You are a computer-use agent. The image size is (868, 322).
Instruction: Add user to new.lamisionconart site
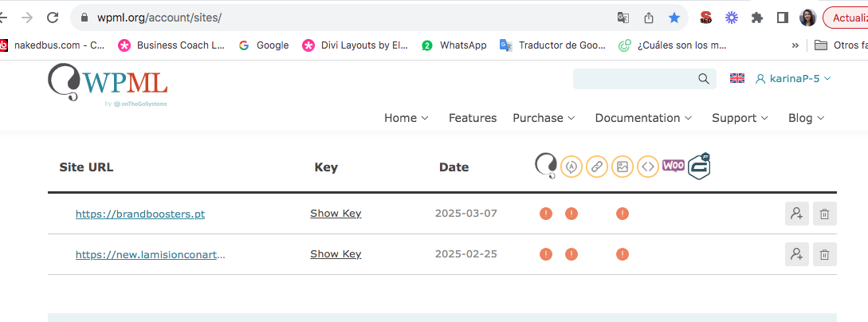click(796, 254)
